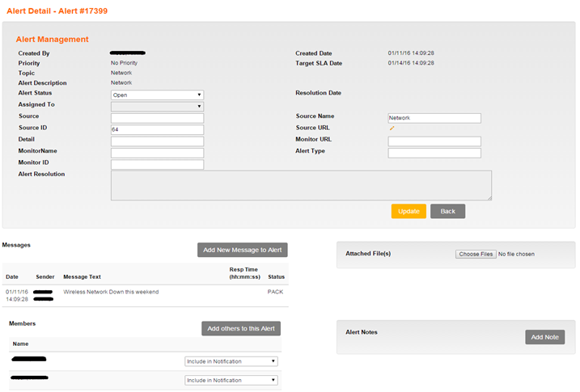Click the Source Name field showing Network
580x392 pixels.
pos(434,118)
